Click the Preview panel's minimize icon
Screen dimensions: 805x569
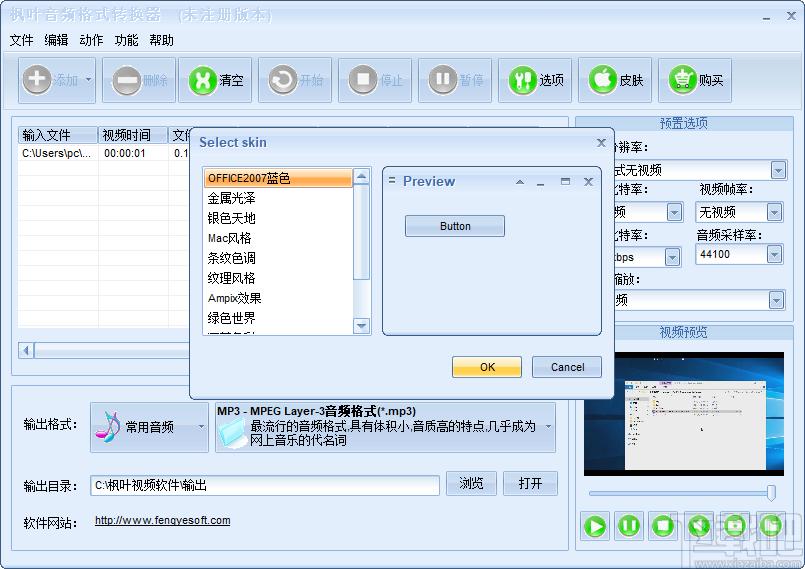click(541, 182)
